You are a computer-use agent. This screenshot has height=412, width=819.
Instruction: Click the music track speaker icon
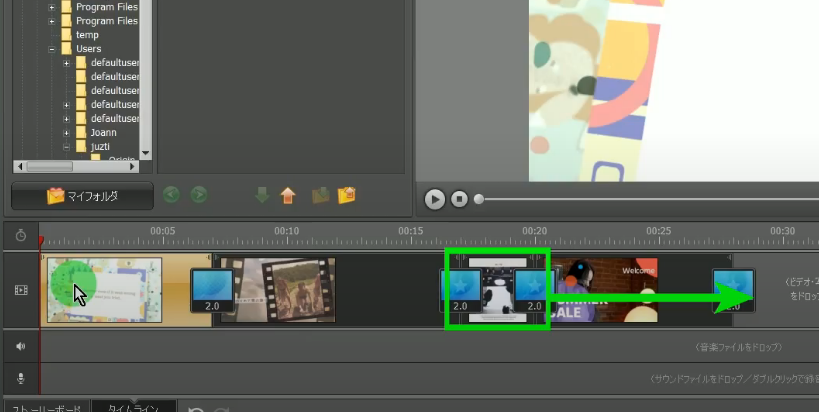point(21,346)
